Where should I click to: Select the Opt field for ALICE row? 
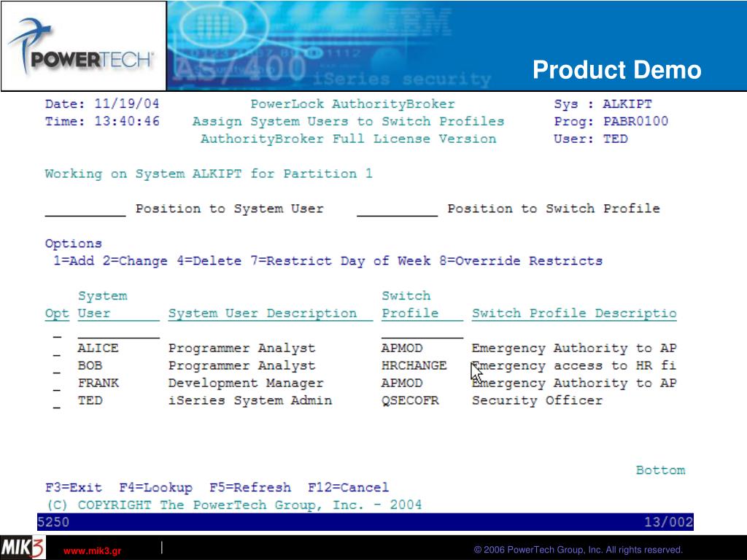tap(57, 349)
